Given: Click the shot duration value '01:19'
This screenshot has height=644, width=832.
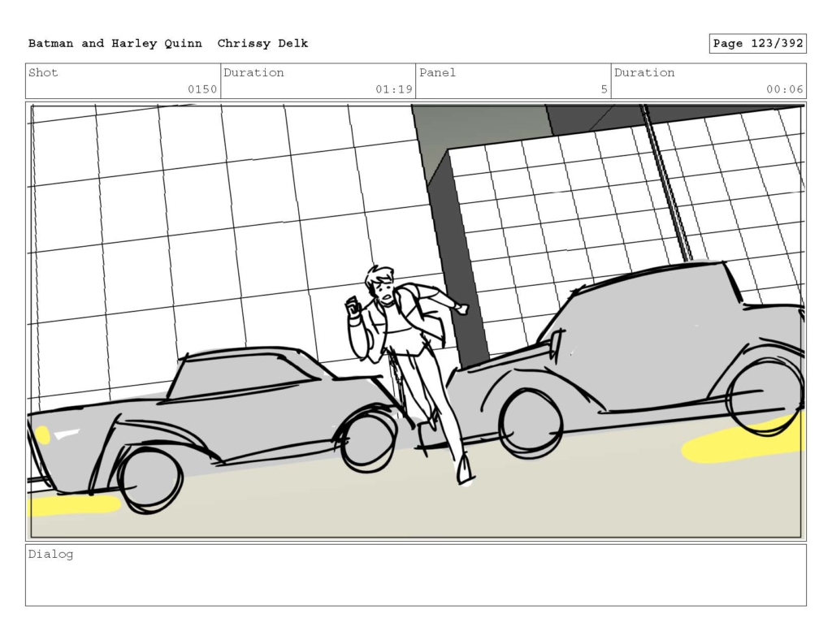Looking at the screenshot, I should pyautogui.click(x=394, y=89).
